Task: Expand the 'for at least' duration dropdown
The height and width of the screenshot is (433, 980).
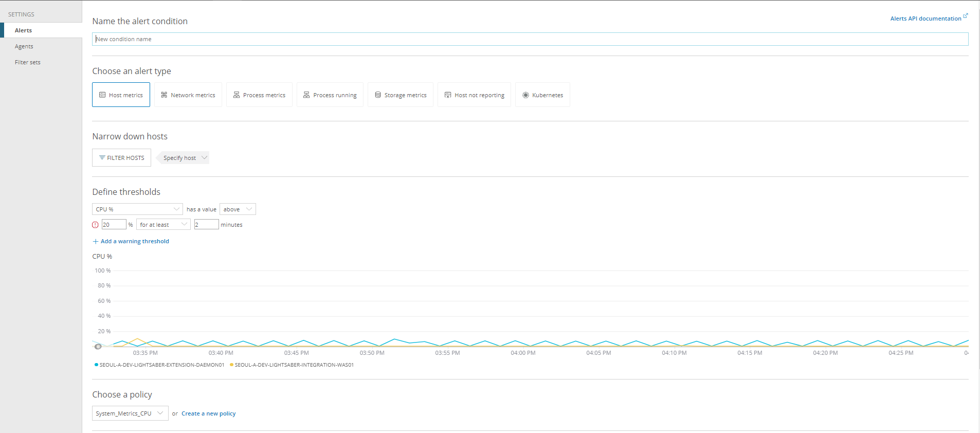Action: pos(163,225)
